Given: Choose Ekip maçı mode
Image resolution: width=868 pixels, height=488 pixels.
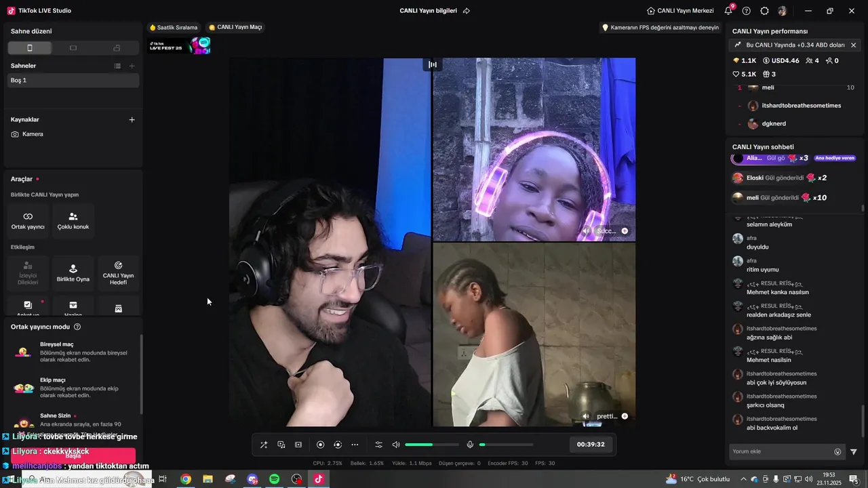Looking at the screenshot, I should [x=73, y=387].
